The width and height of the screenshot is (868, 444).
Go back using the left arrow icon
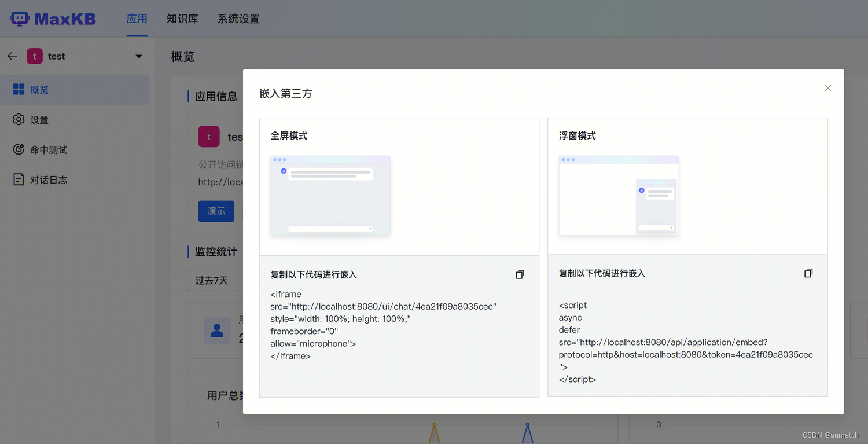click(12, 56)
